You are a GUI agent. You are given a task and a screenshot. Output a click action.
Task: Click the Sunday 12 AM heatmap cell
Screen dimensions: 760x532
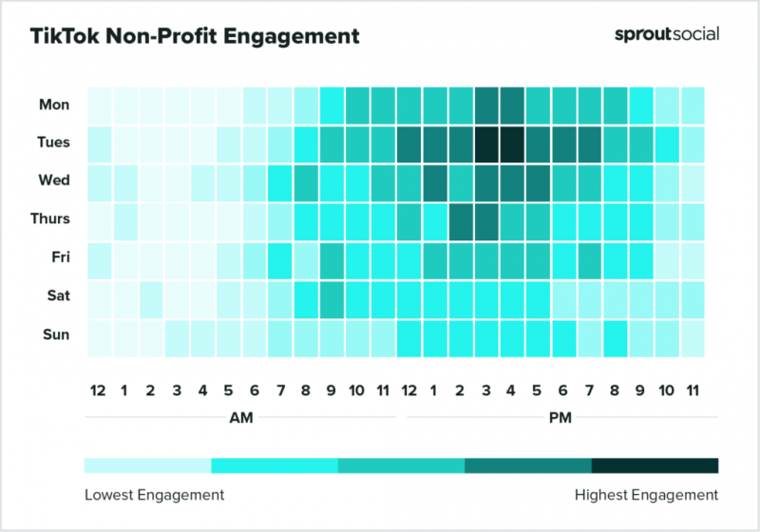tap(100, 338)
